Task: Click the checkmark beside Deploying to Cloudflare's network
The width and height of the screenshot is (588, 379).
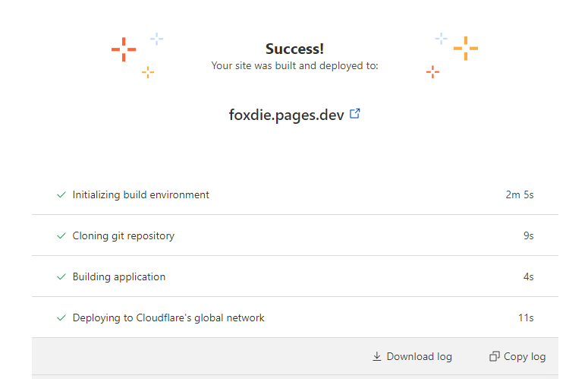Action: coord(61,318)
